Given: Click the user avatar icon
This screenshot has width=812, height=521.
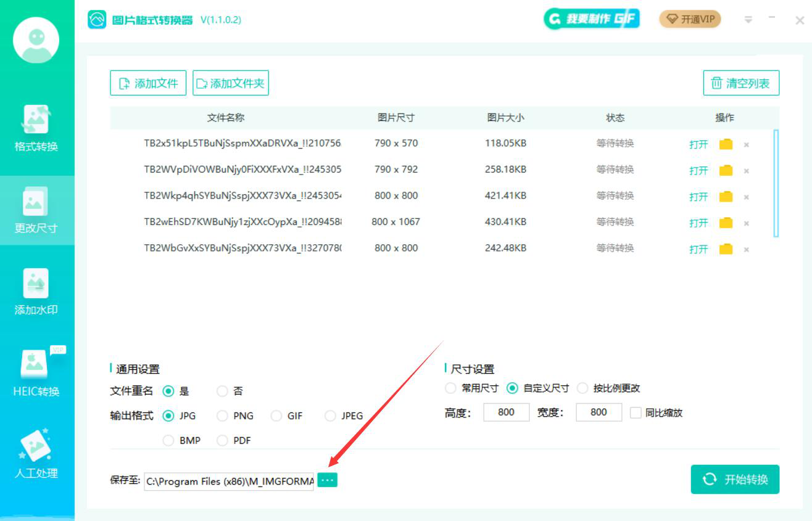Looking at the screenshot, I should click(36, 40).
